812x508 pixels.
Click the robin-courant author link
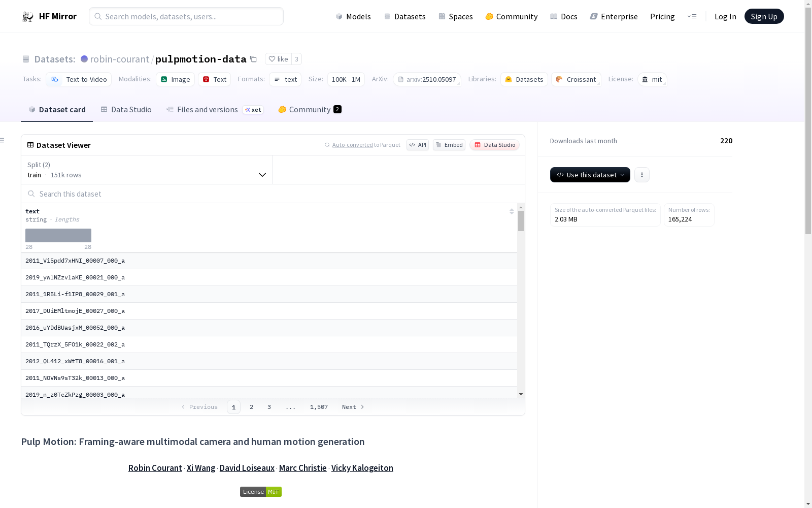(x=120, y=59)
